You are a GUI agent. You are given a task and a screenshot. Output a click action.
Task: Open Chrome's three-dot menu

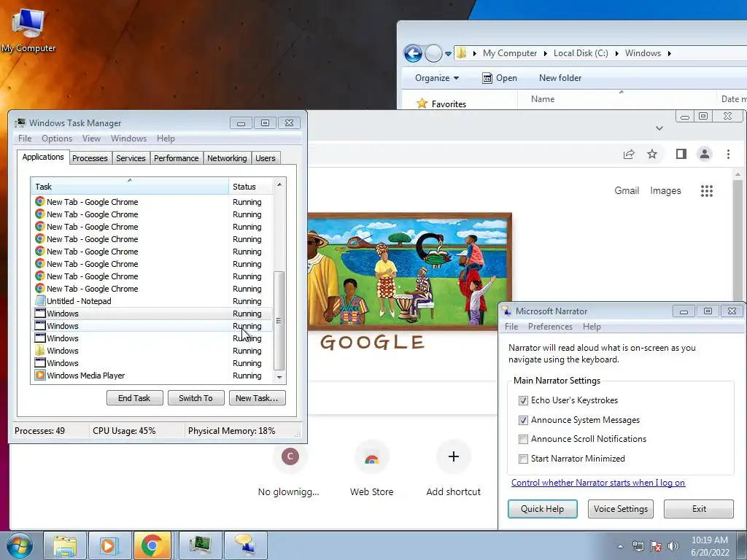728,154
